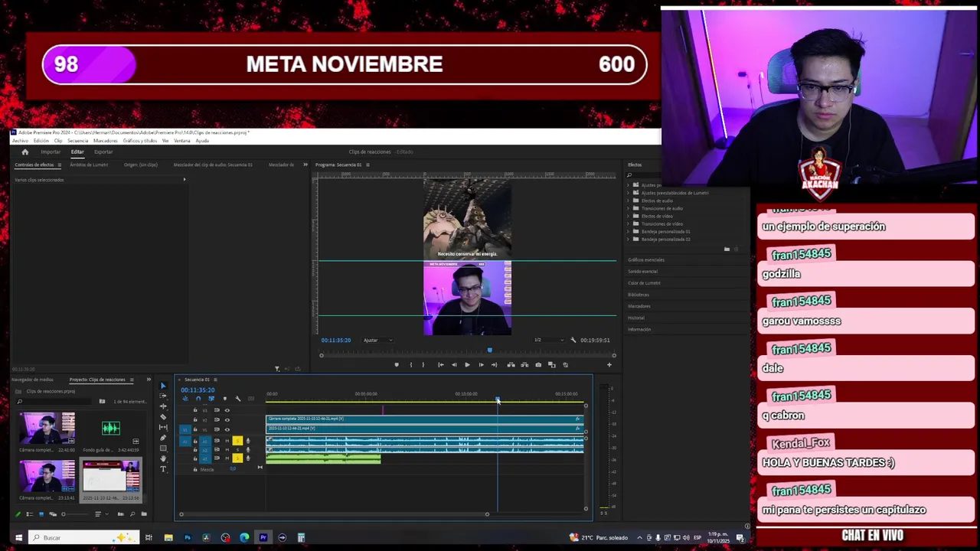Go to Out point in Program monitor

pyautogui.click(x=495, y=365)
